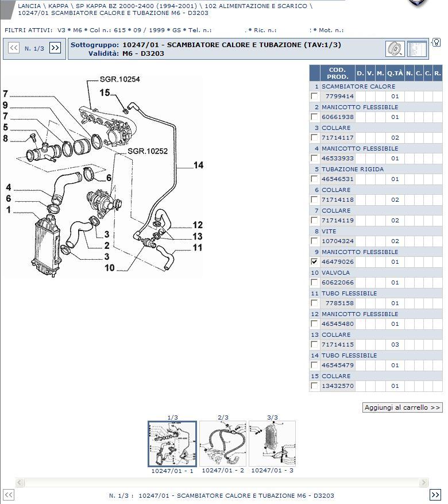Click callout number 11 in diagram
This screenshot has width=448, height=504.
(197, 248)
